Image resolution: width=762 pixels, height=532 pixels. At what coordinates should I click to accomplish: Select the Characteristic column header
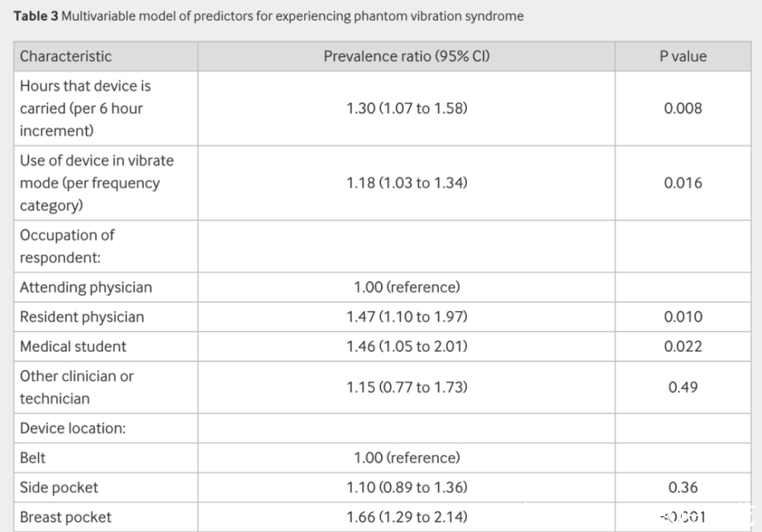click(x=66, y=56)
